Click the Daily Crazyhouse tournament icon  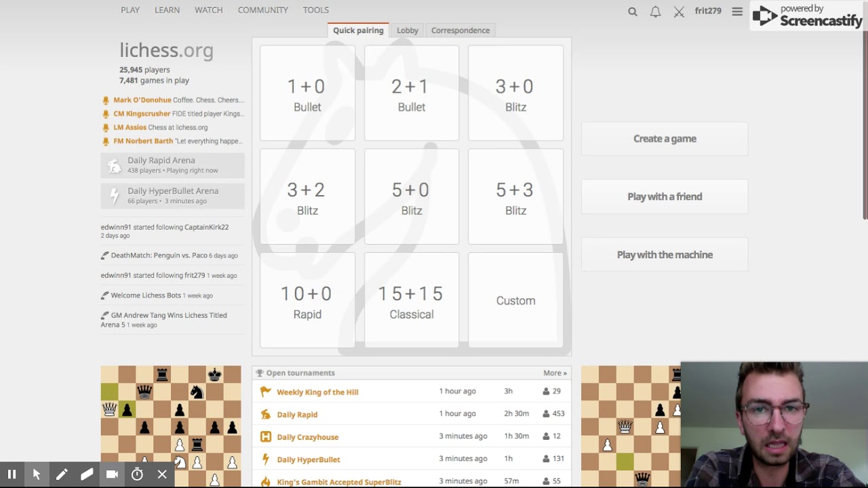266,437
